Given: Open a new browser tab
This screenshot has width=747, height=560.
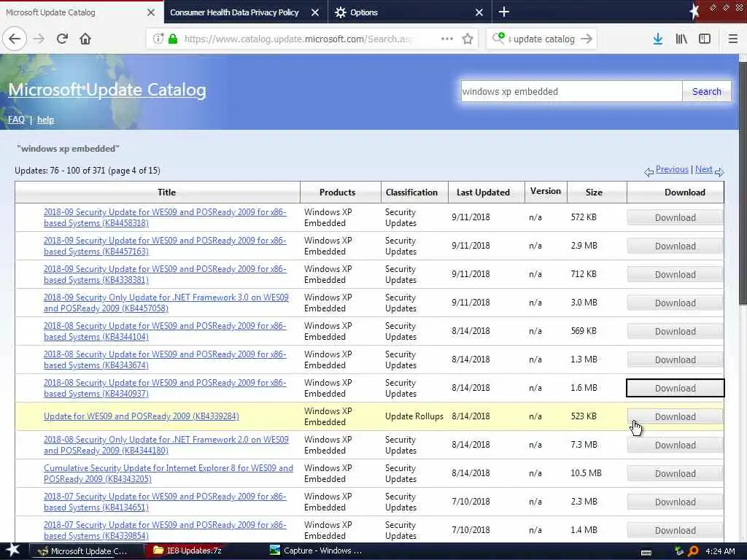Looking at the screenshot, I should click(504, 12).
